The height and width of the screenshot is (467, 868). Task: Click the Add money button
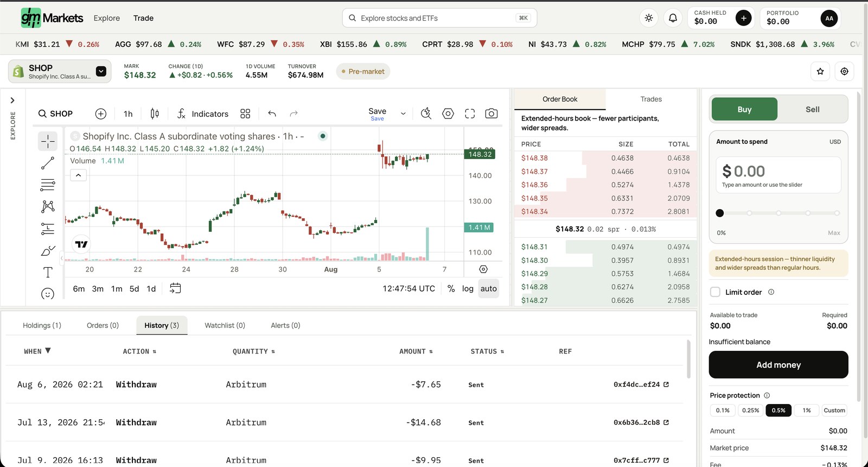(778, 365)
